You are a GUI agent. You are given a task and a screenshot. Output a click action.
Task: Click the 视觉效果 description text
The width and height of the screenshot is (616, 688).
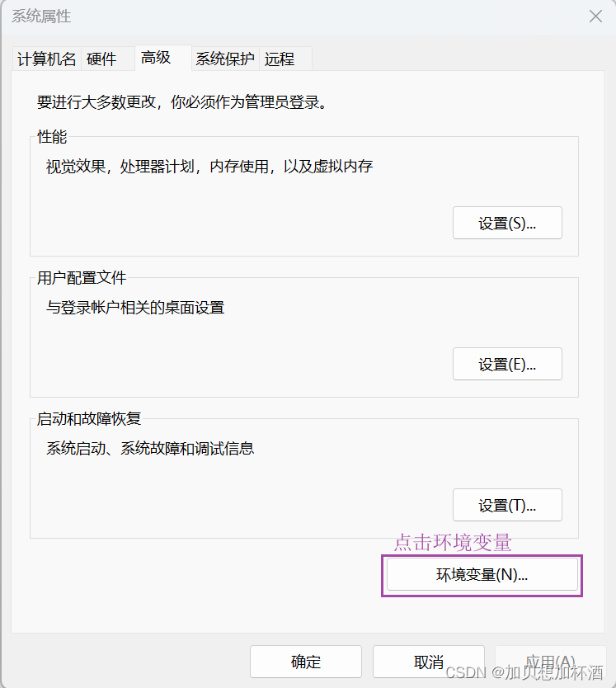[206, 166]
